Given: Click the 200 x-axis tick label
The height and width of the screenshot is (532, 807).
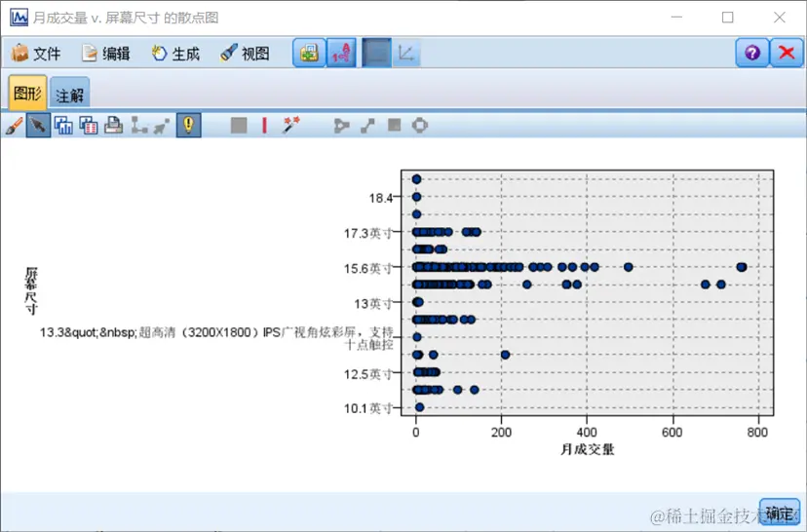Looking at the screenshot, I should (x=501, y=433).
